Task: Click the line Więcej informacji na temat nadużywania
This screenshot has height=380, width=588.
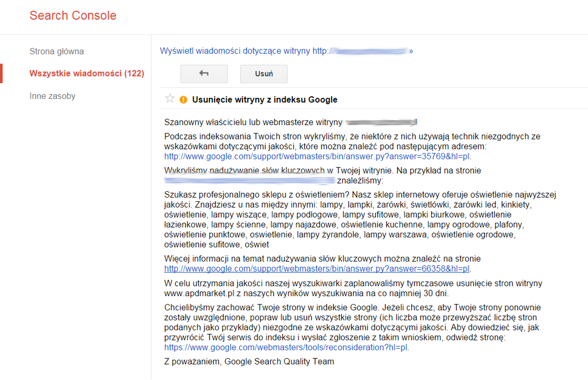Action: 322,259
